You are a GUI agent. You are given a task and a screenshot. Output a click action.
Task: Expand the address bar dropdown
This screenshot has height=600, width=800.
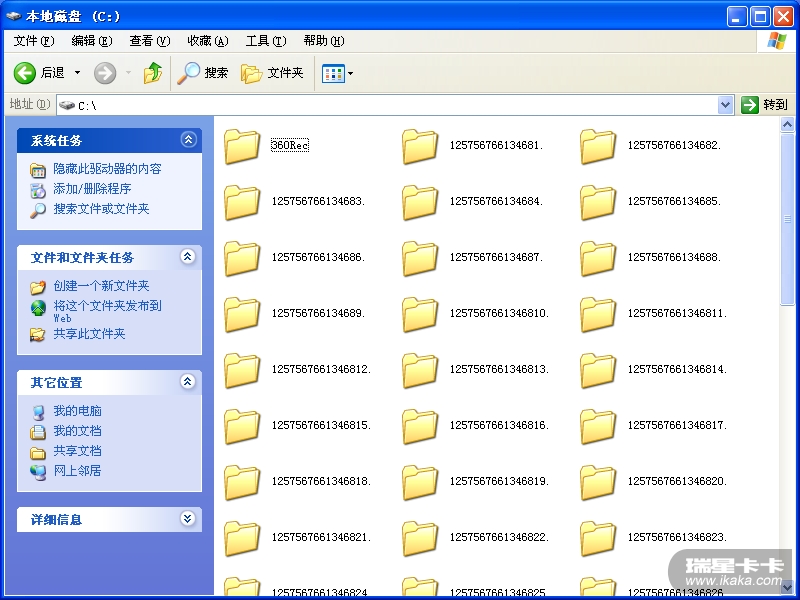tap(726, 105)
